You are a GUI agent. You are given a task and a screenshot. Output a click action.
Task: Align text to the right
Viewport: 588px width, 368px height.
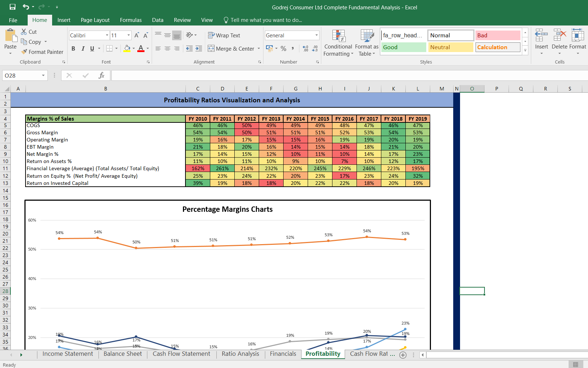coord(177,48)
